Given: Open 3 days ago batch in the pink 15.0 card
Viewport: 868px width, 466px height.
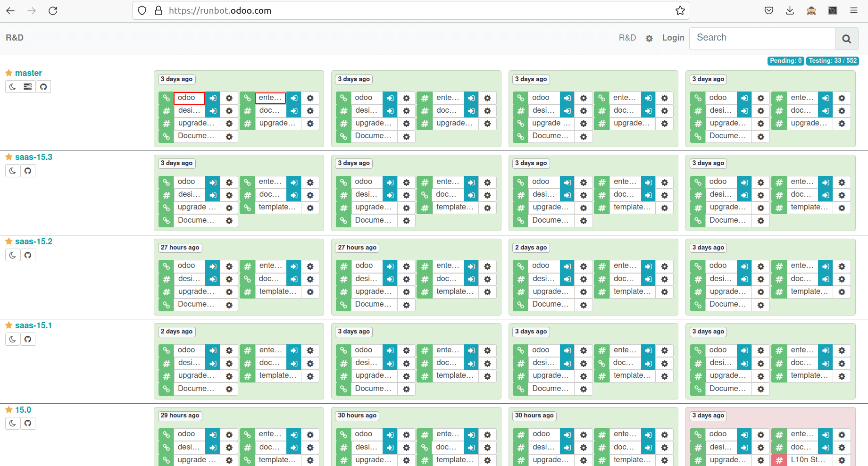Looking at the screenshot, I should [x=708, y=416].
